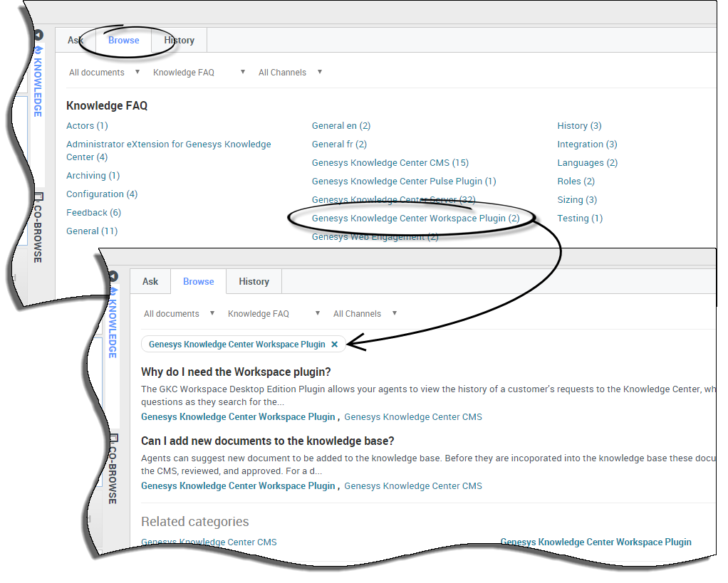This screenshot has height=583, width=728.
Task: Open the Knowledge FAQ dropdown in the upper panel
Action: pyautogui.click(x=199, y=73)
